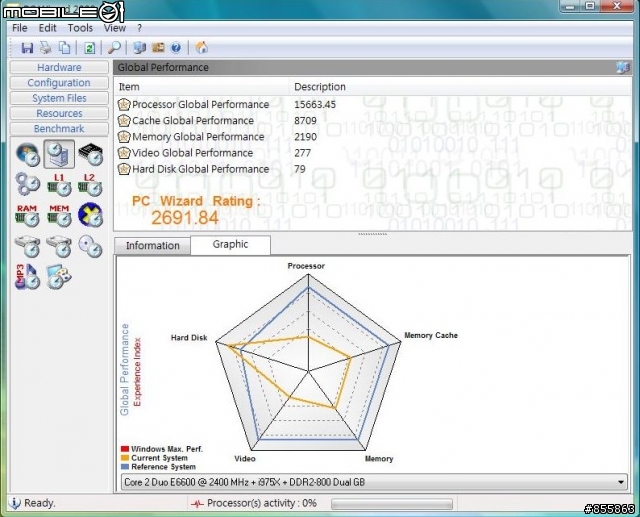Image resolution: width=640 pixels, height=517 pixels.
Task: Click the blue Reference System legend swatch
Action: tap(125, 467)
